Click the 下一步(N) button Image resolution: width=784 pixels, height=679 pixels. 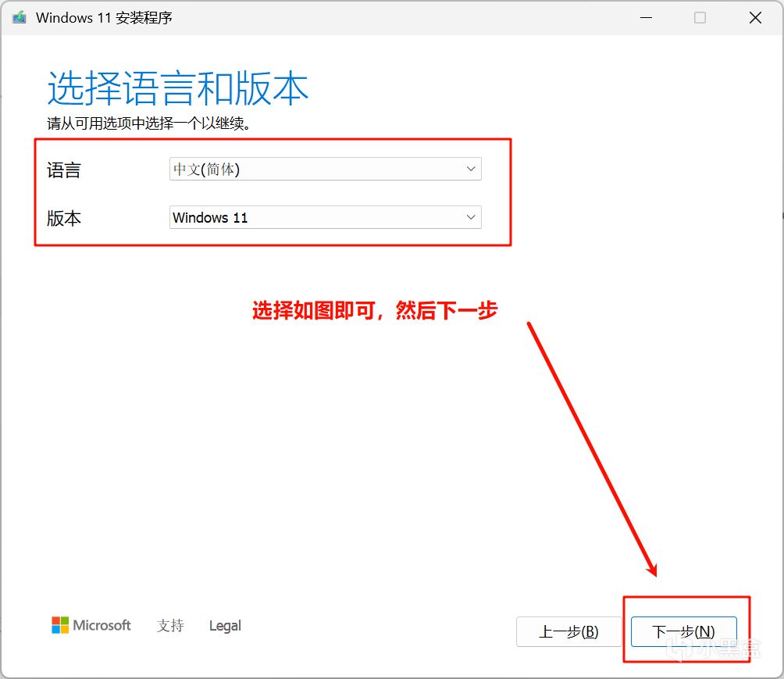pyautogui.click(x=683, y=631)
